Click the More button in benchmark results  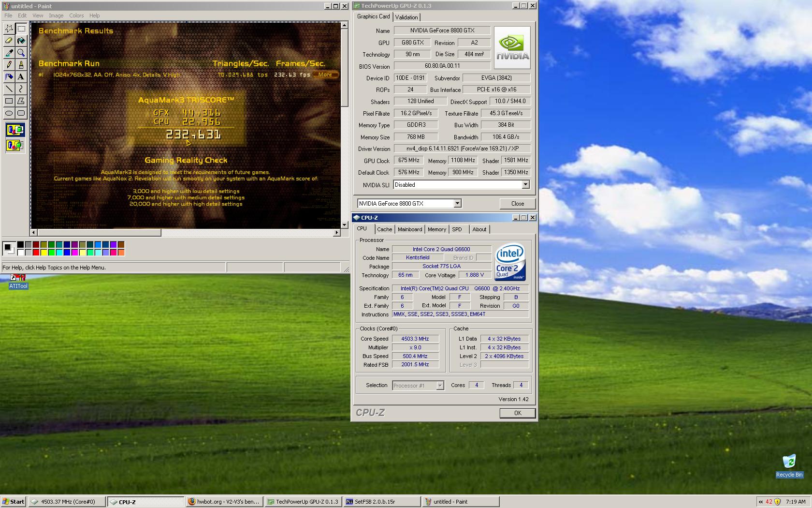coord(325,75)
